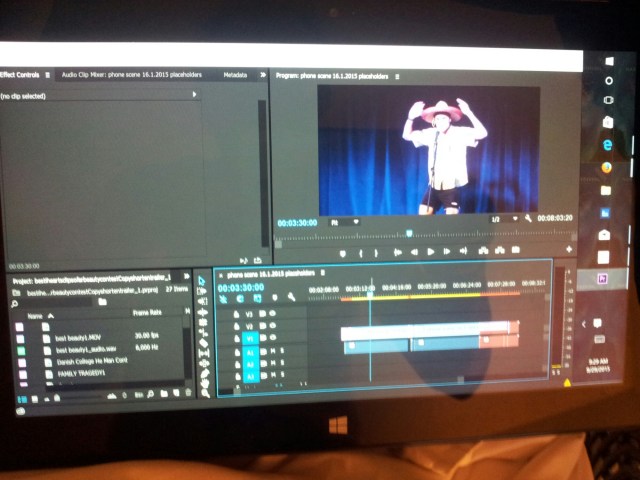Open Firefox from the Windows taskbar
The image size is (640, 480).
pos(606,167)
